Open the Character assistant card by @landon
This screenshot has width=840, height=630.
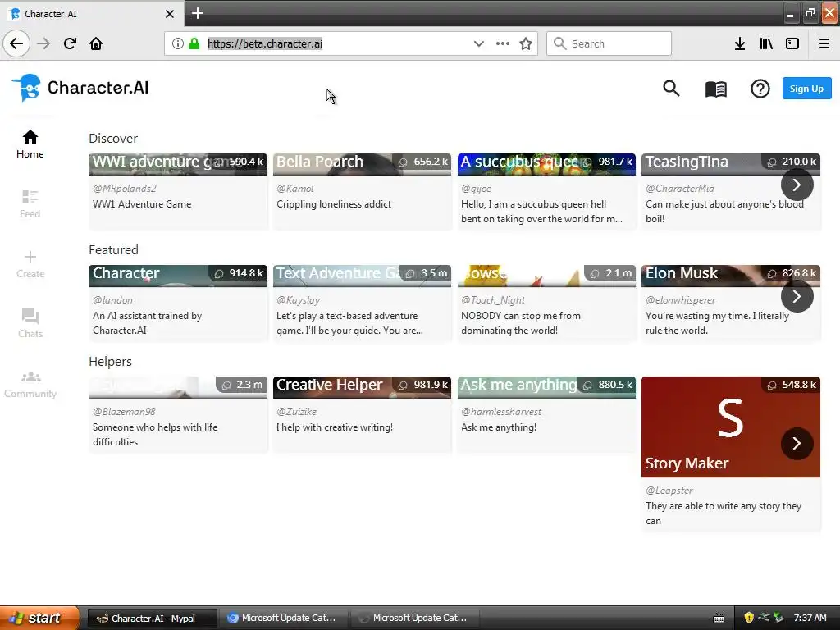point(178,303)
